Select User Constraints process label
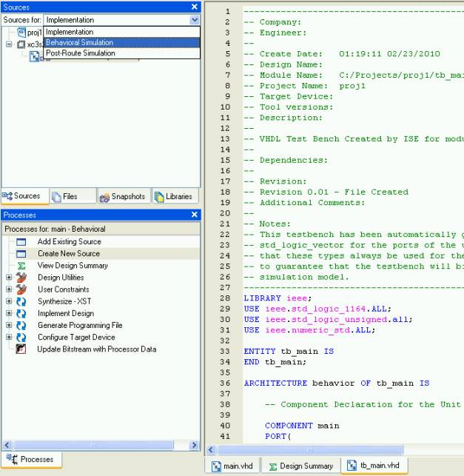 click(63, 289)
